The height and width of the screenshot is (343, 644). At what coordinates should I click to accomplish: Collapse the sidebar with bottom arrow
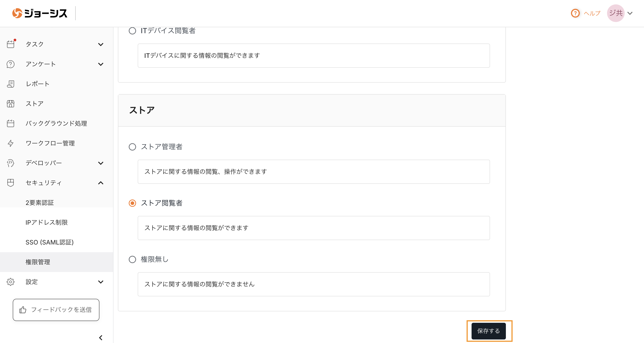pyautogui.click(x=101, y=338)
